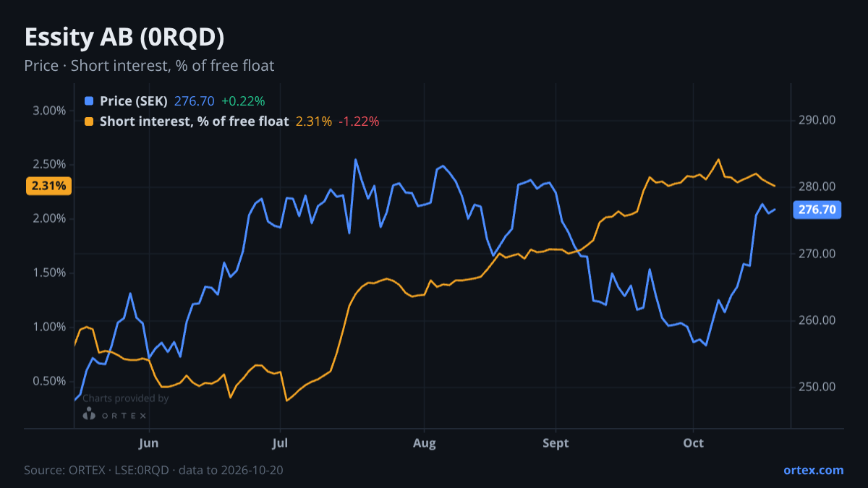Click the blue 276.70 axis marker badge
Image resolution: width=868 pixels, height=488 pixels.
tap(817, 210)
